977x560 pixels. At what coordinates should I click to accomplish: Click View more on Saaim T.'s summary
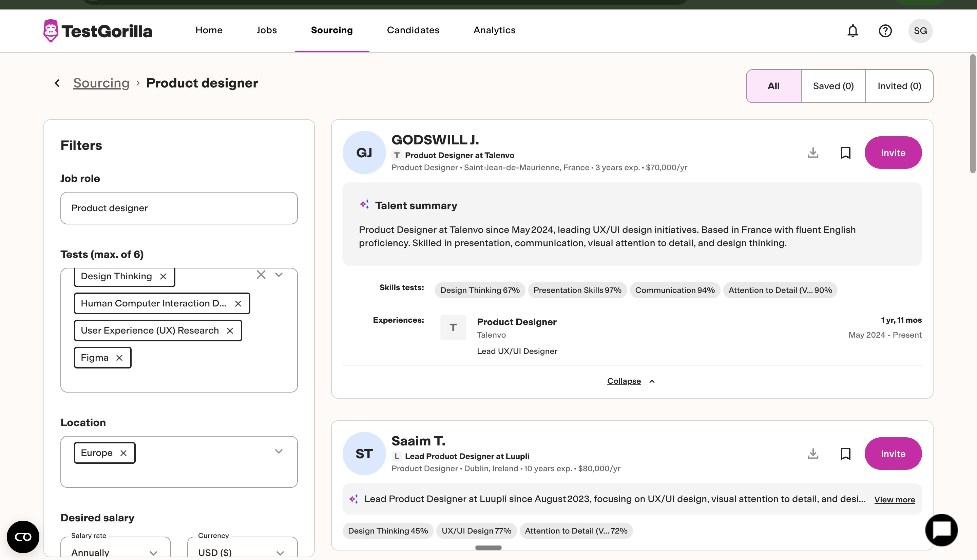click(894, 500)
